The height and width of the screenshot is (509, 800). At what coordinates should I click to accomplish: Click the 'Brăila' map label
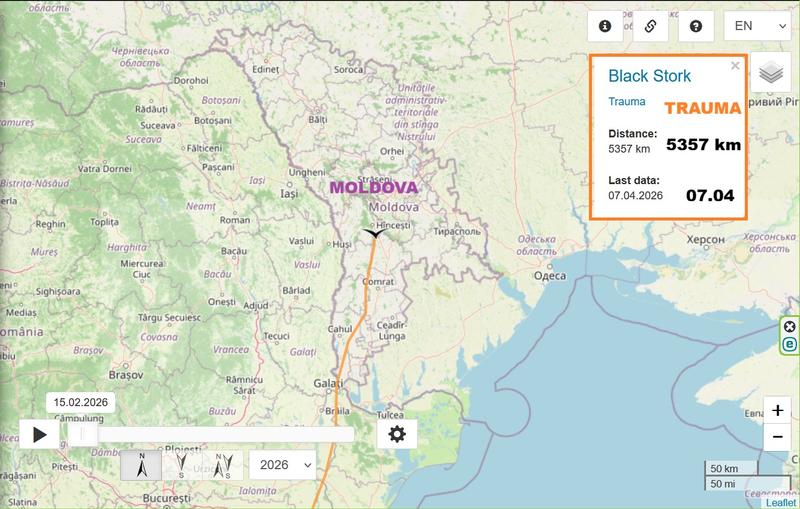337,411
